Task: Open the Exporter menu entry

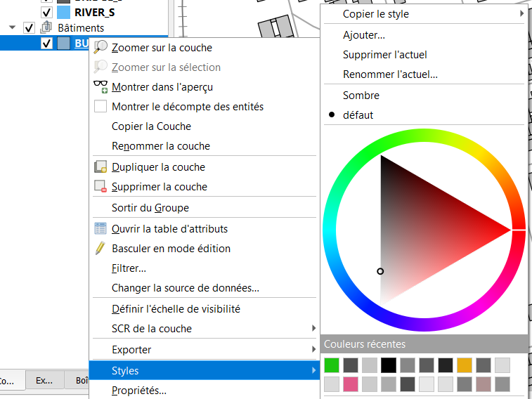Action: [205, 349]
